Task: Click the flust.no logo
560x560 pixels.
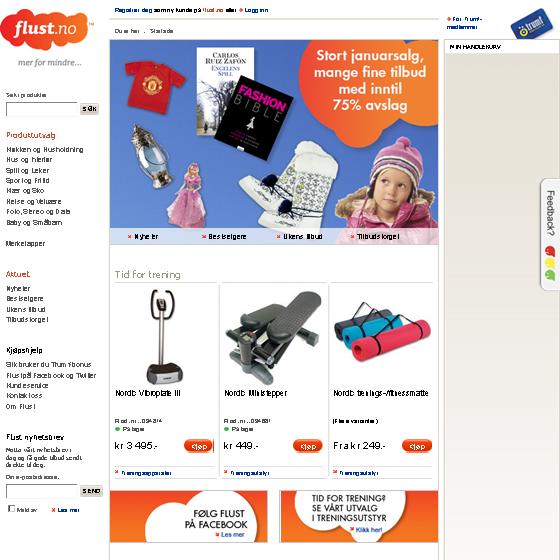Action: coord(44,30)
